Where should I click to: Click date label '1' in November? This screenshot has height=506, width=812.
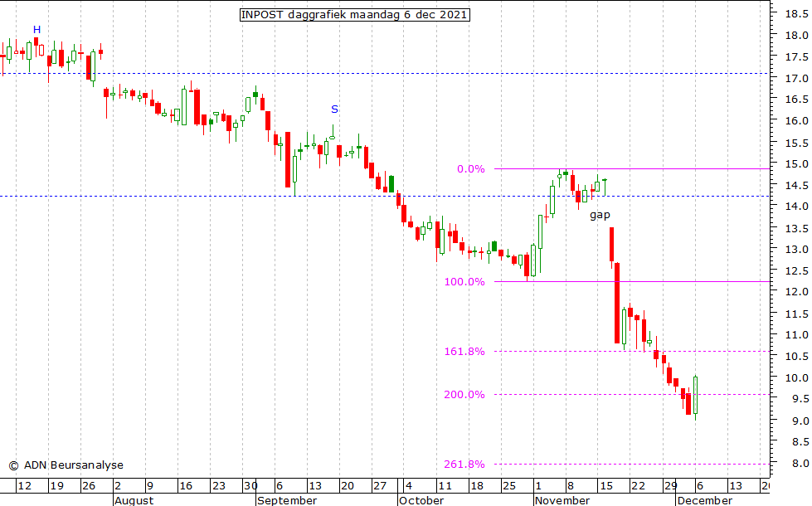coord(538,486)
